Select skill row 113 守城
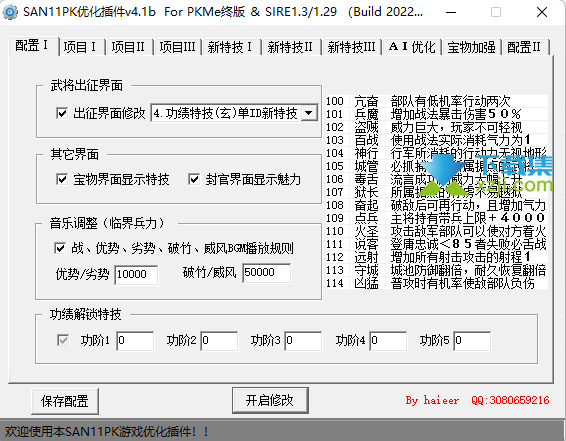The image size is (566, 441). click(x=437, y=270)
